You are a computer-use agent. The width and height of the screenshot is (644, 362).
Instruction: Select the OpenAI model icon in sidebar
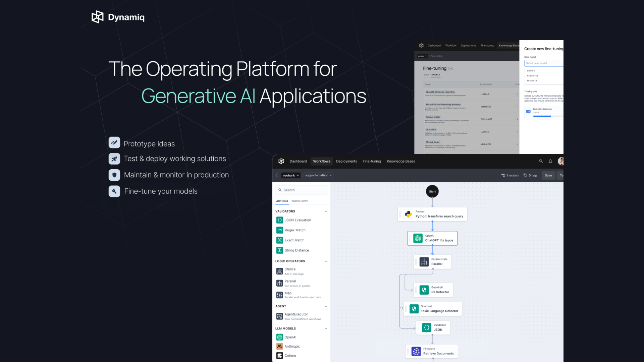[x=279, y=337]
